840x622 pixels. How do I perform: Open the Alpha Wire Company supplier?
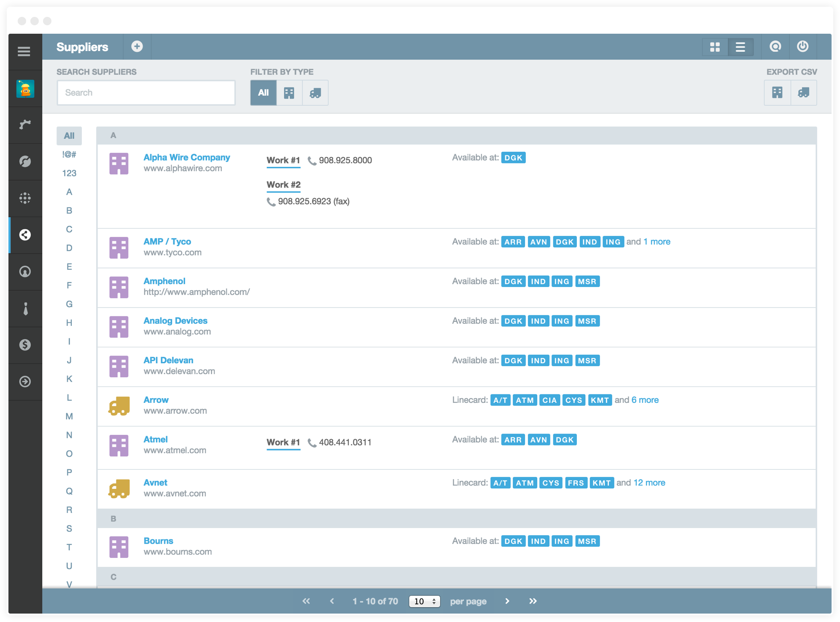tap(187, 157)
